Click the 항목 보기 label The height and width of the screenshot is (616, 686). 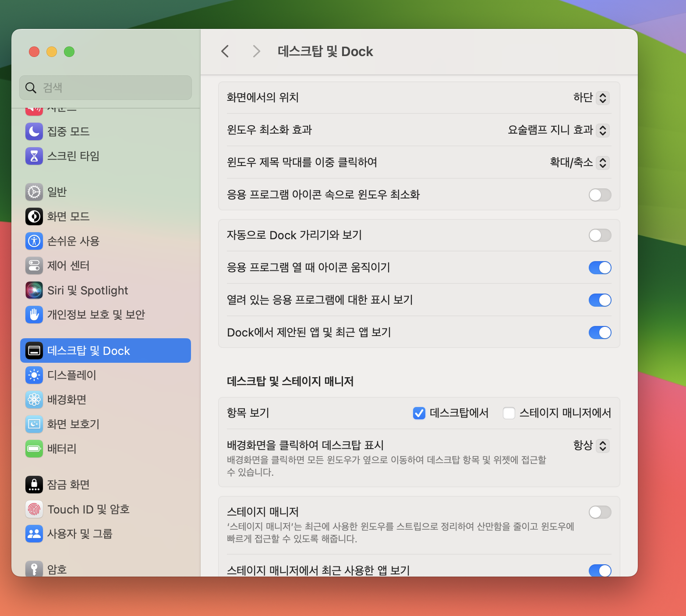pyautogui.click(x=248, y=413)
